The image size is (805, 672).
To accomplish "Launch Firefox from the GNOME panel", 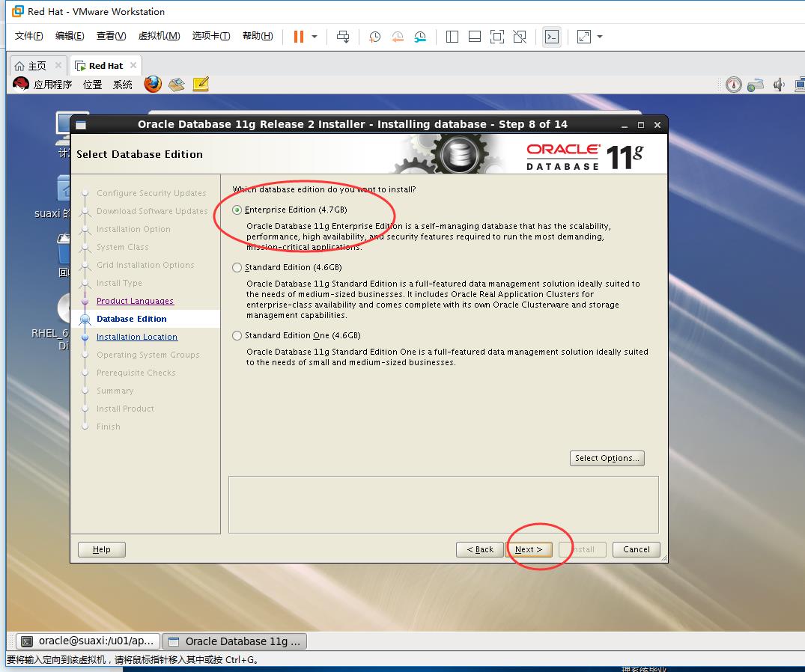I will [153, 84].
